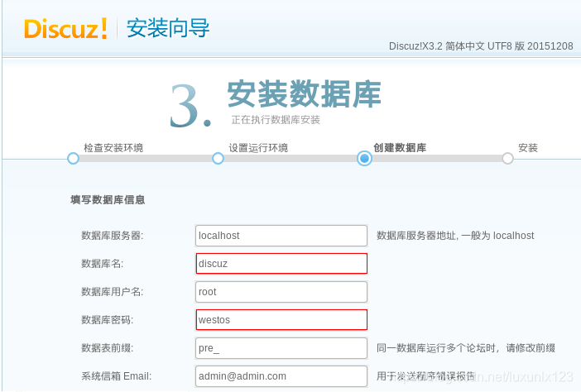Focus the 数据库用户名 field containing root

coord(281,292)
